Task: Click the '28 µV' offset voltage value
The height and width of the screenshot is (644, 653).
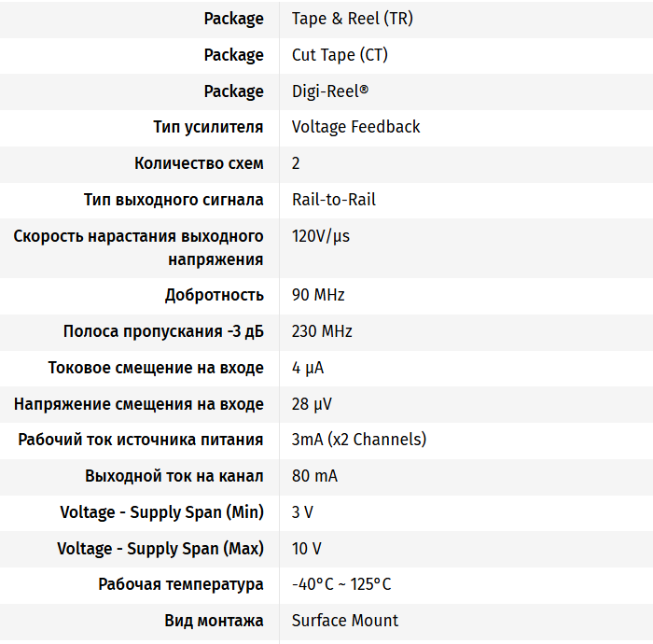Action: click(x=312, y=404)
